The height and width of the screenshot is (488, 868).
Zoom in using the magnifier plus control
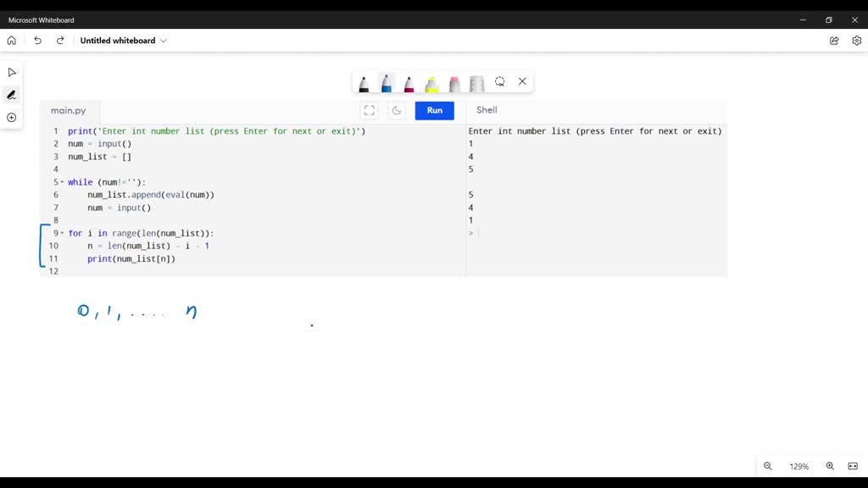click(828, 466)
